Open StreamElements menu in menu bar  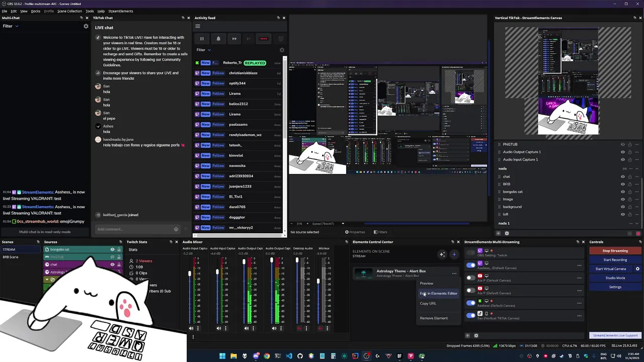[121, 11]
